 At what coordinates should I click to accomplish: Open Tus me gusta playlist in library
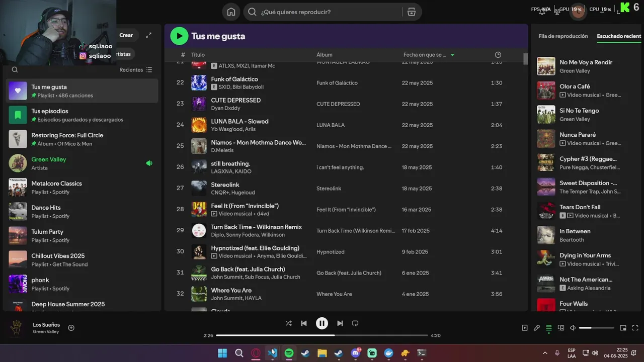click(82, 91)
